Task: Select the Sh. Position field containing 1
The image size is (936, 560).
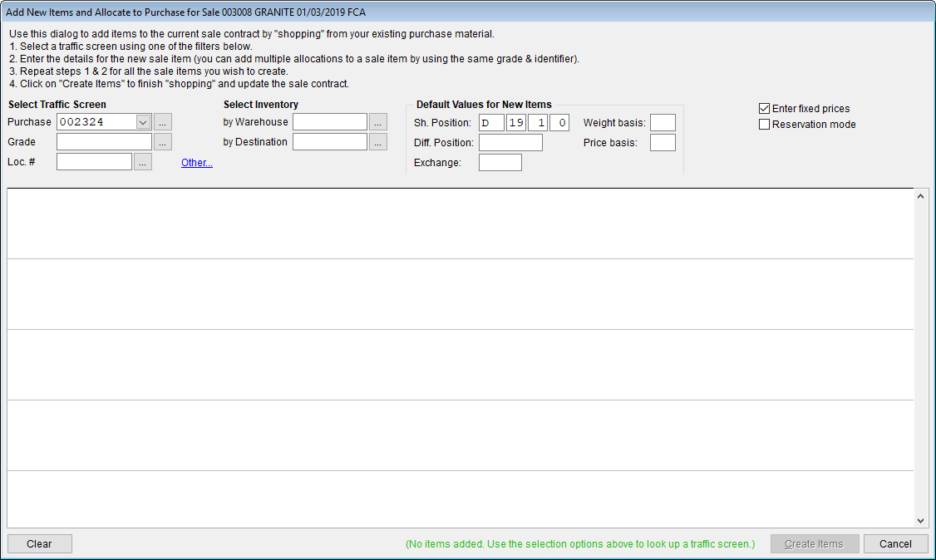Action: coord(538,123)
